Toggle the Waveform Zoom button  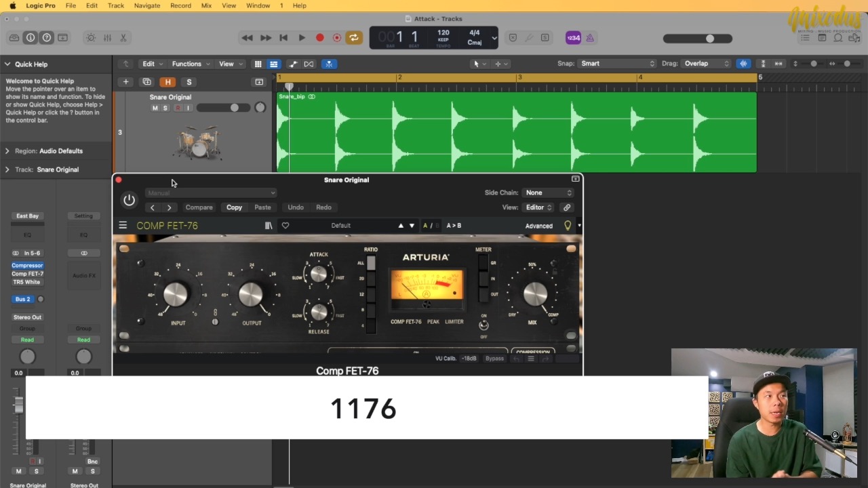pyautogui.click(x=744, y=64)
